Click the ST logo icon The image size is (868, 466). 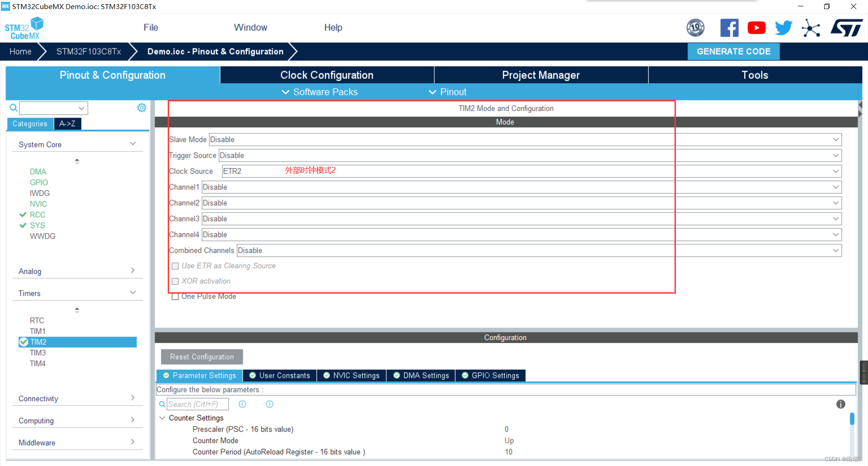(846, 28)
